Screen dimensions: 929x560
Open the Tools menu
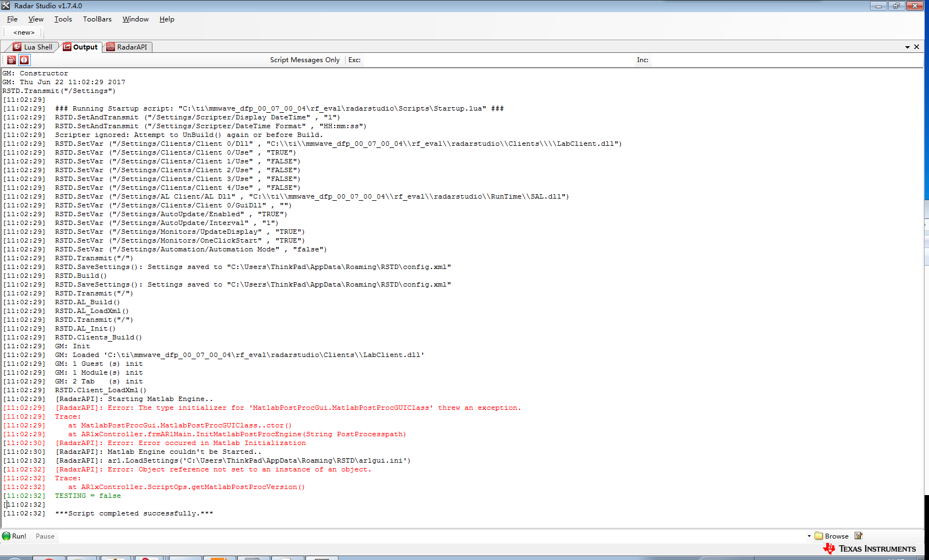click(x=63, y=19)
